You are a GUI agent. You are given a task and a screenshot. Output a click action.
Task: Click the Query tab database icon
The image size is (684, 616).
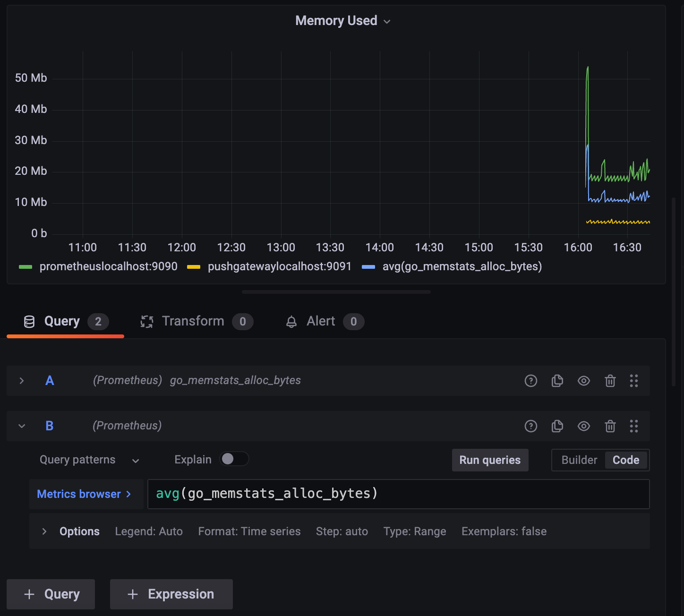coord(29,322)
